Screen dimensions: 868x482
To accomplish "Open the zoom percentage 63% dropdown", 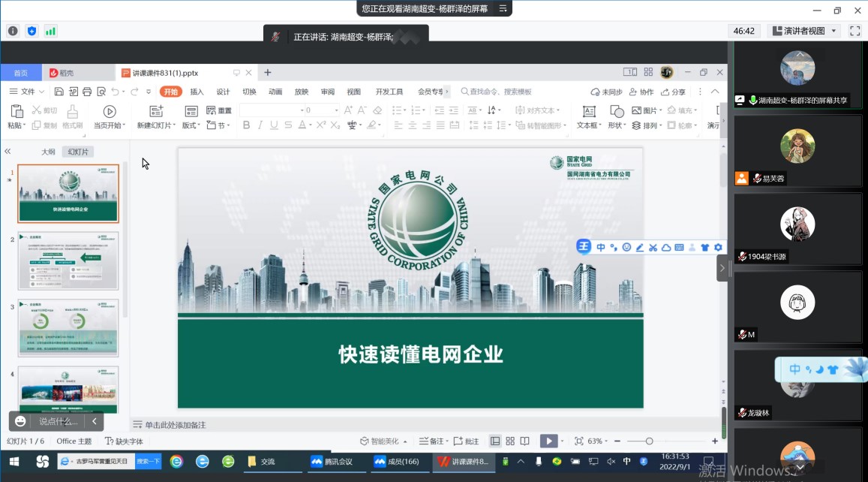I will point(599,441).
